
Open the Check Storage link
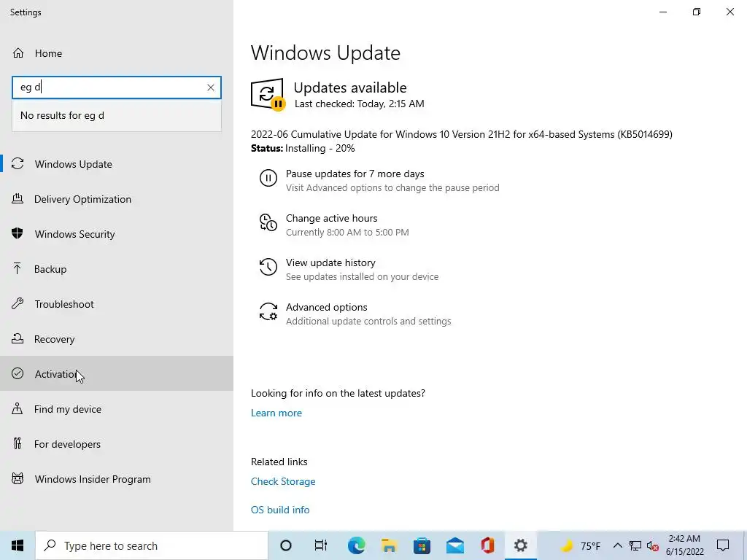(283, 481)
